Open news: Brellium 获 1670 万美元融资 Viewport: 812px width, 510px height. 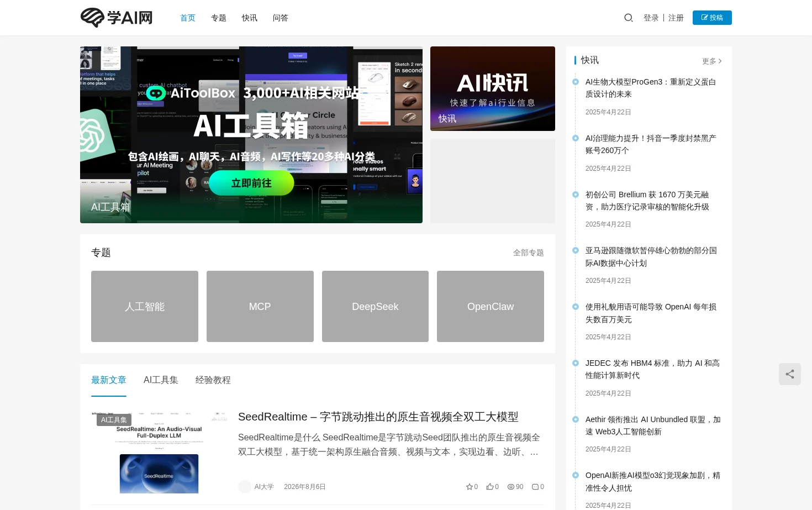pyautogui.click(x=647, y=201)
